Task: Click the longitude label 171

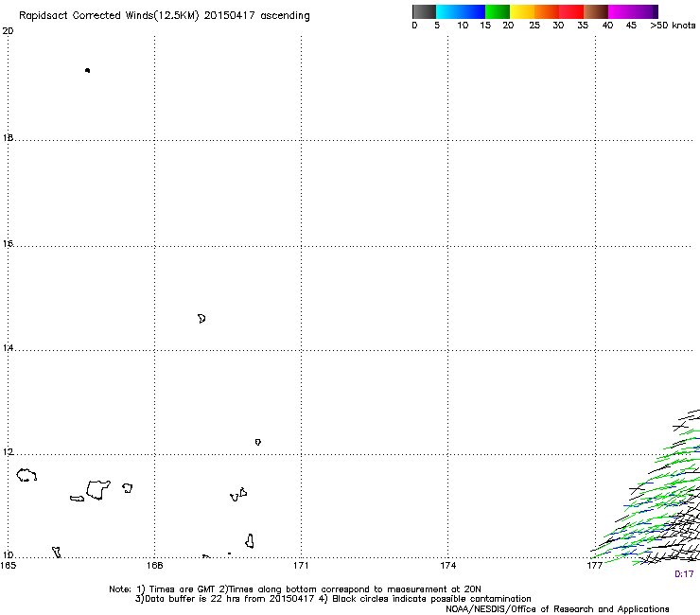Action: 301,566
